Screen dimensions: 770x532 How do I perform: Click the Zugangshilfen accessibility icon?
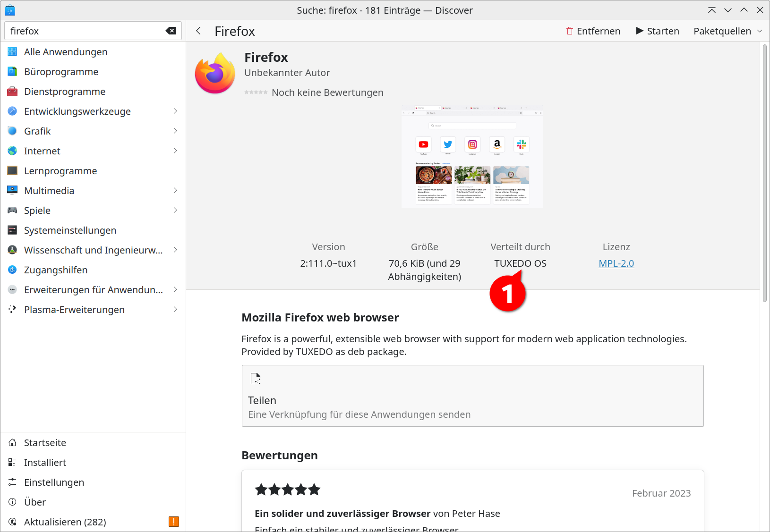point(12,270)
